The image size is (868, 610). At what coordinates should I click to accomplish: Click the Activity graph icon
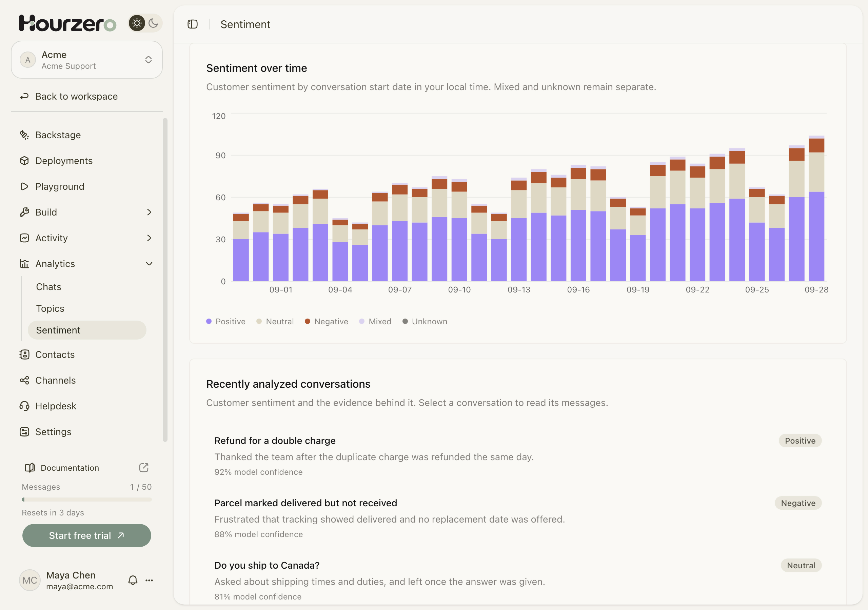(24, 238)
